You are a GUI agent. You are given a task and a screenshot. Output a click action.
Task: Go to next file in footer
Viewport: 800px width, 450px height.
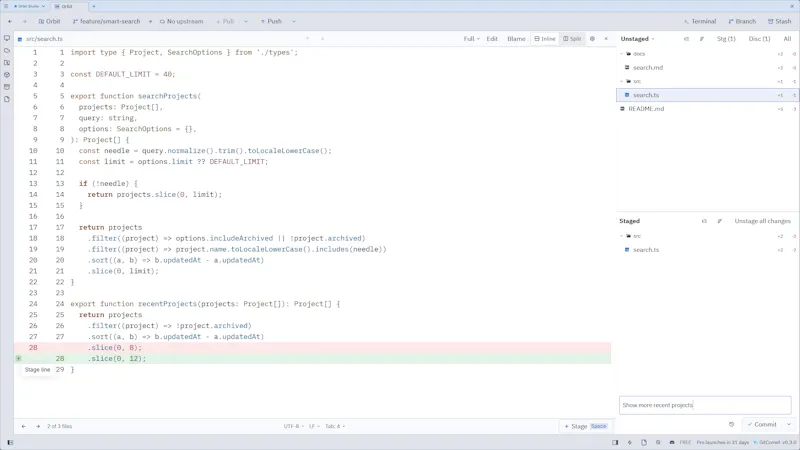point(38,426)
